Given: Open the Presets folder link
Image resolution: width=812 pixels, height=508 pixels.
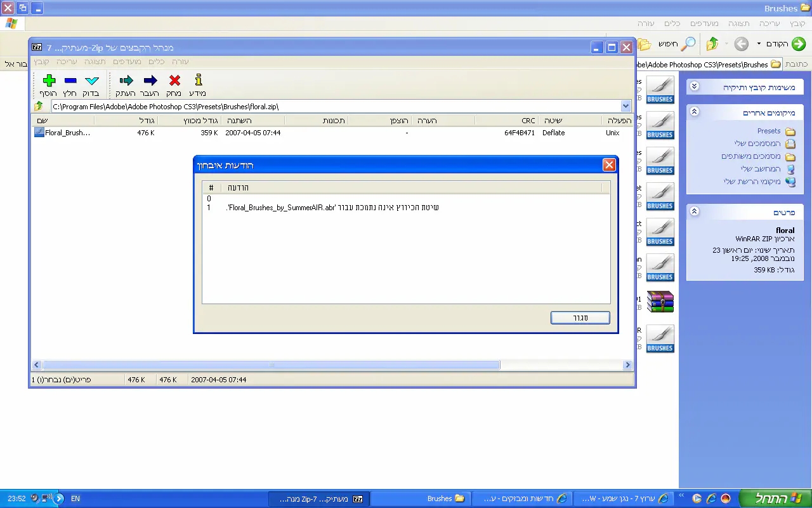Looking at the screenshot, I should pyautogui.click(x=769, y=131).
